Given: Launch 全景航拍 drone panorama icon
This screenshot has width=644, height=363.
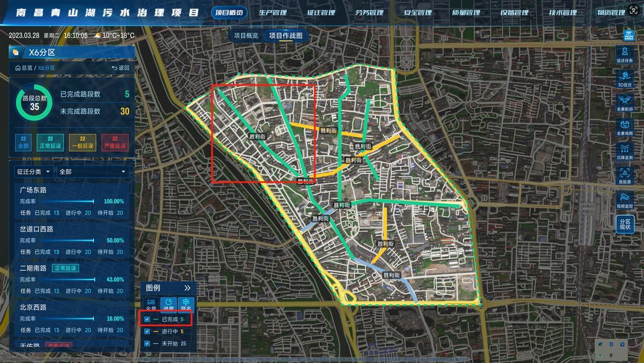Looking at the screenshot, I should click(625, 103).
